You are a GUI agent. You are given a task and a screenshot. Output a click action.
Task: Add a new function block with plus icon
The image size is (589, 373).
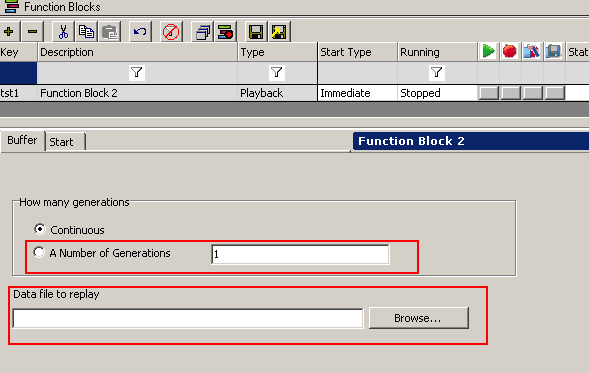[x=9, y=32]
